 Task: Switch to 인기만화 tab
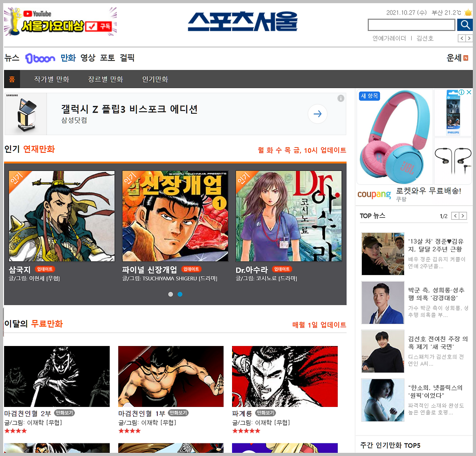pos(155,79)
